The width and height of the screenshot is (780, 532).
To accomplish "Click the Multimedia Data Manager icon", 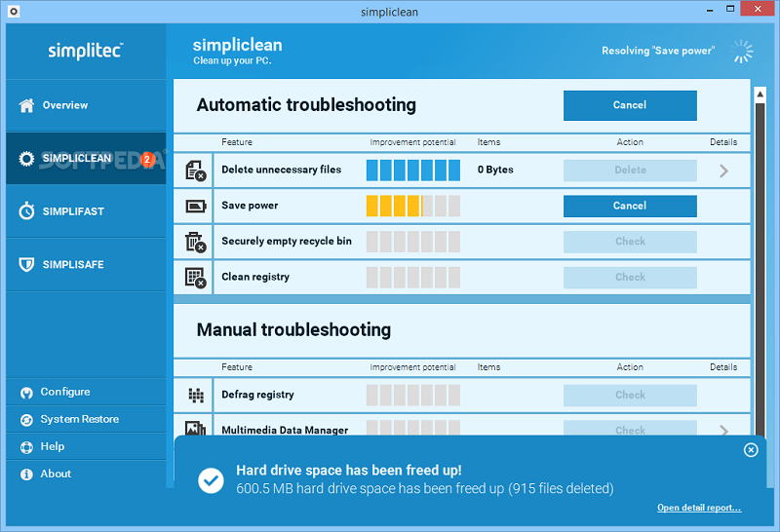I will [x=194, y=429].
